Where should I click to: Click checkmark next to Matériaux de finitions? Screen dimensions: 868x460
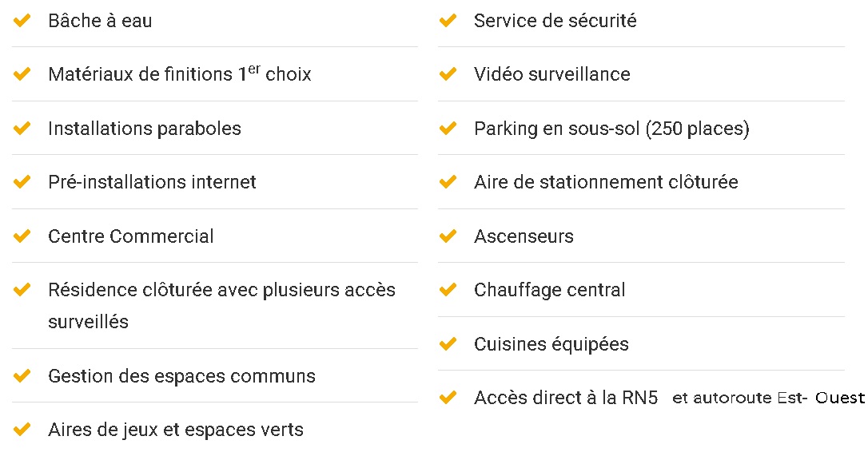[22, 74]
